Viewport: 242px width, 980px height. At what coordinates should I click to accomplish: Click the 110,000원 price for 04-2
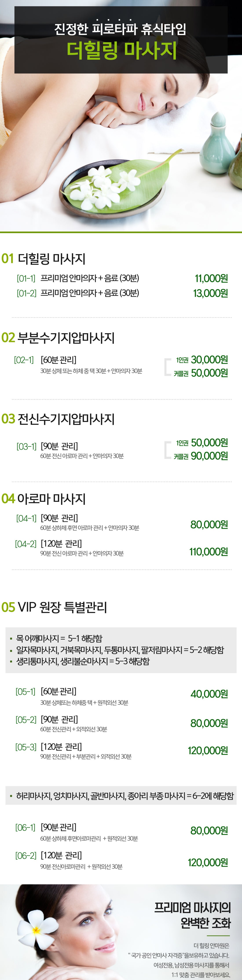click(x=209, y=552)
